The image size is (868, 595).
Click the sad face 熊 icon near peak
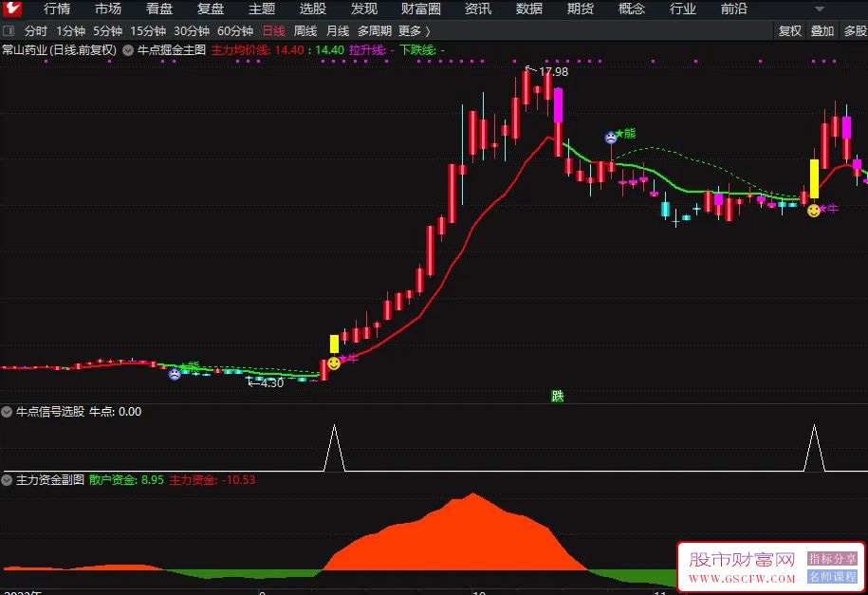[x=611, y=137]
